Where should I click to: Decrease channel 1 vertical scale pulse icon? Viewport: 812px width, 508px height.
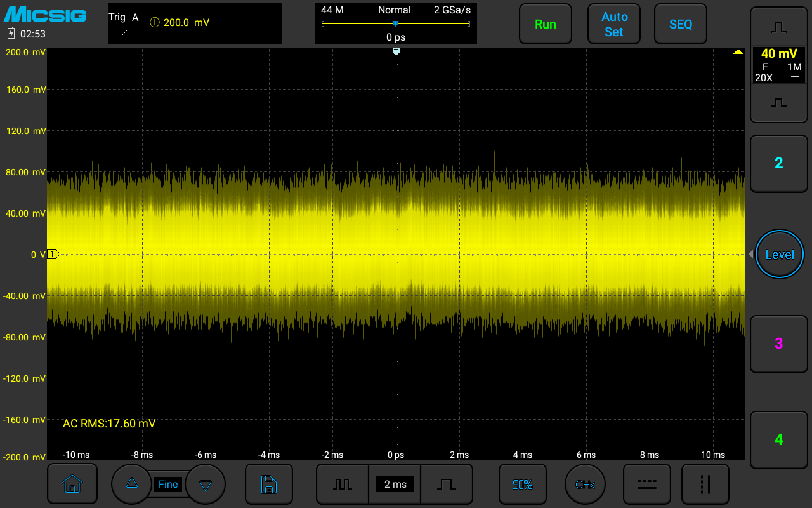[778, 104]
